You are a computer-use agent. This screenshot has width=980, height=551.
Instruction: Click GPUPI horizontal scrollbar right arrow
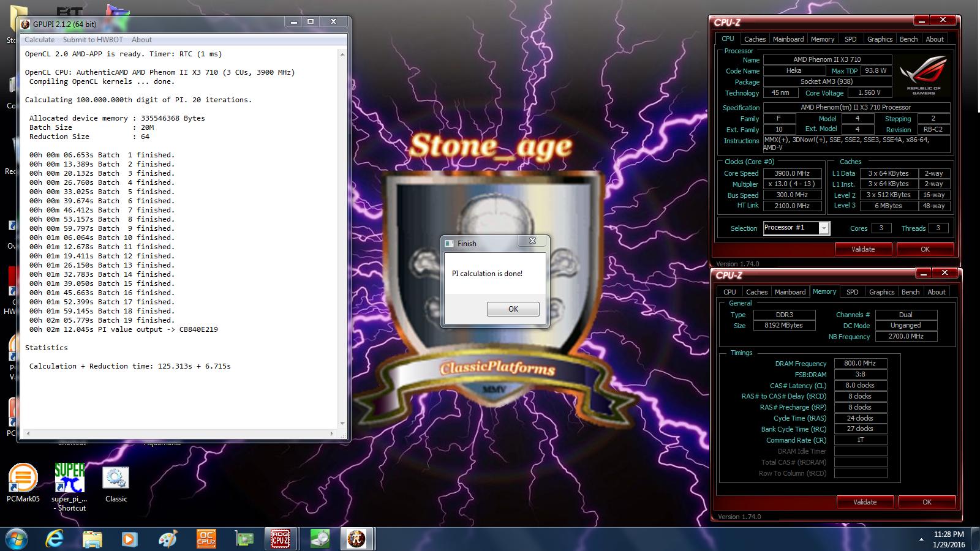click(x=332, y=433)
